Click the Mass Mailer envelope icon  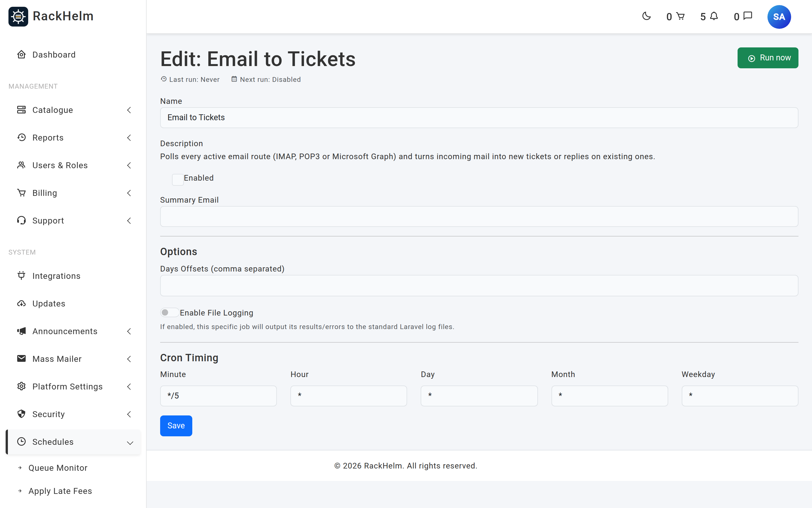pyautogui.click(x=21, y=358)
